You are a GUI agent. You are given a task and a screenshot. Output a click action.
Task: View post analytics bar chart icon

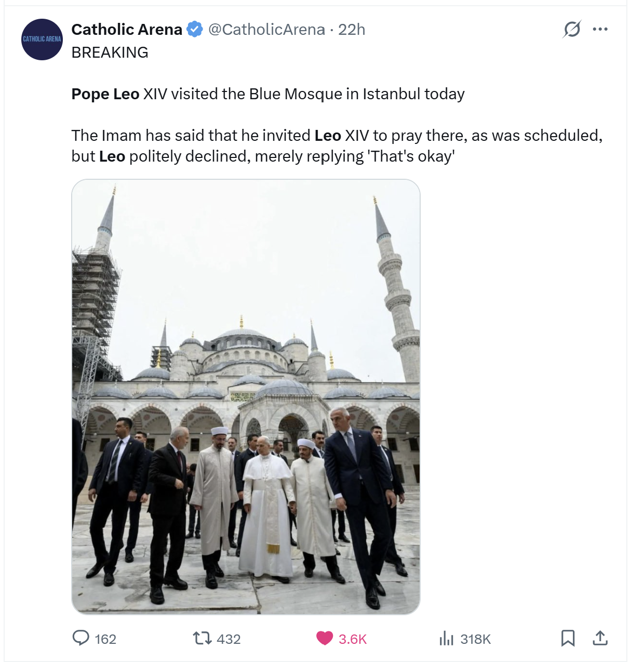447,638
